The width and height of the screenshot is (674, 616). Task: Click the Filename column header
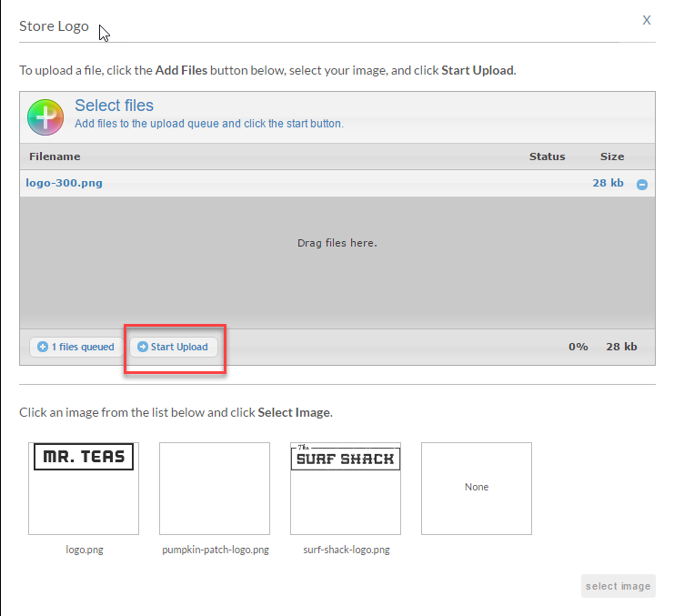point(55,157)
